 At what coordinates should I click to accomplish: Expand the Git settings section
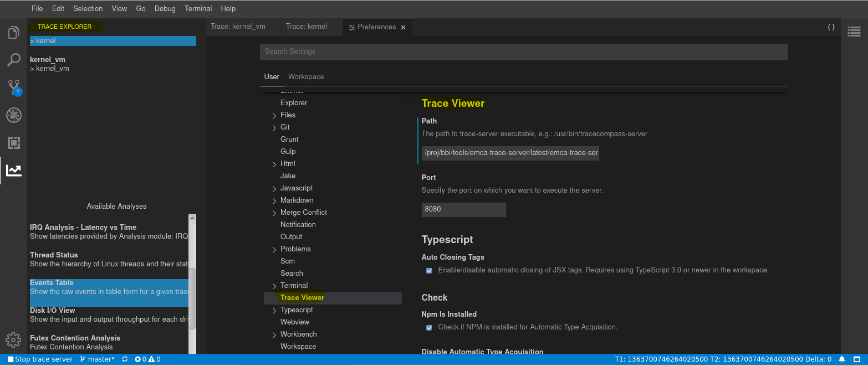click(x=274, y=127)
